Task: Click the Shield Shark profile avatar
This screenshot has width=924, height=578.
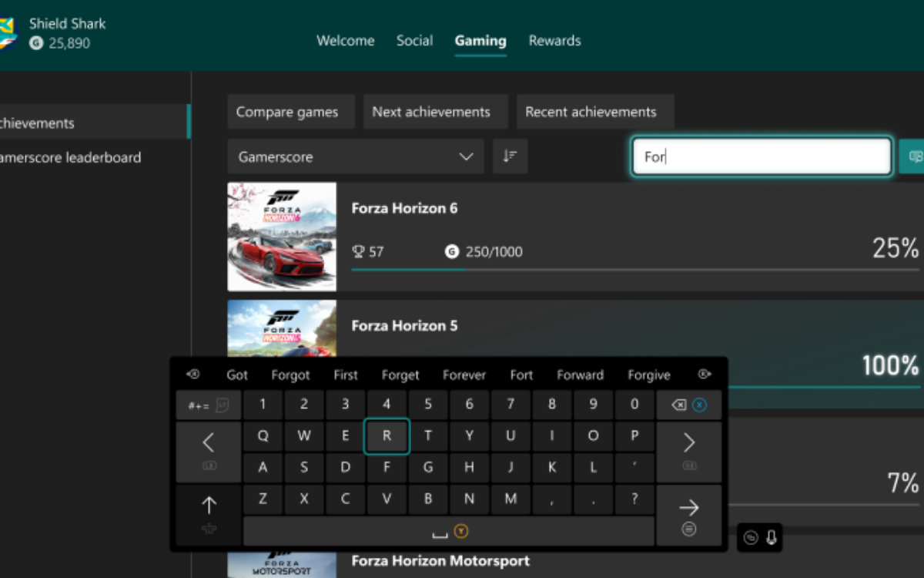Action: click(x=8, y=33)
